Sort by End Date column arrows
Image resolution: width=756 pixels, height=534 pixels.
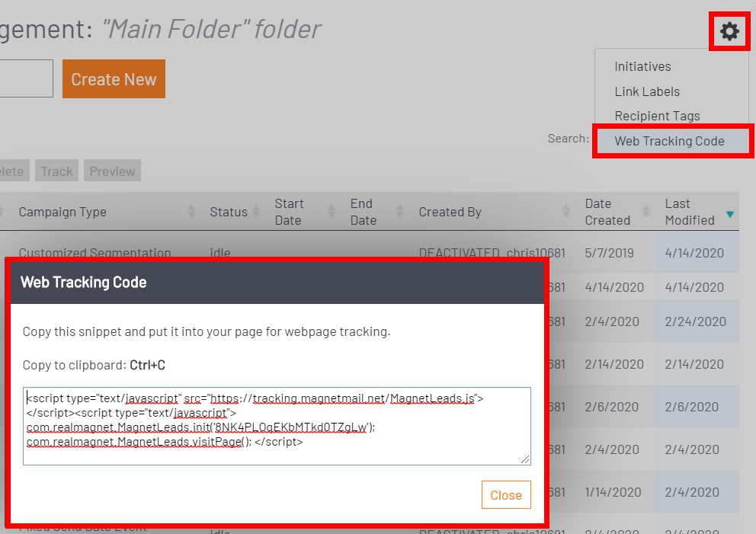[x=399, y=211]
